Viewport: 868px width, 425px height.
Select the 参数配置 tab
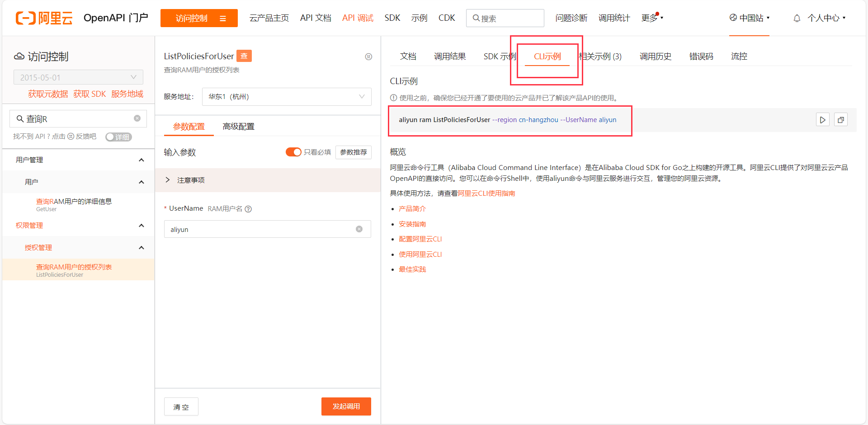pyautogui.click(x=189, y=127)
